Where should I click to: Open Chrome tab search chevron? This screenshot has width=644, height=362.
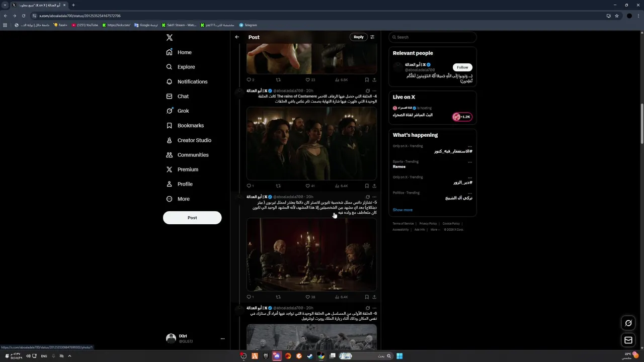[x=6, y=5]
